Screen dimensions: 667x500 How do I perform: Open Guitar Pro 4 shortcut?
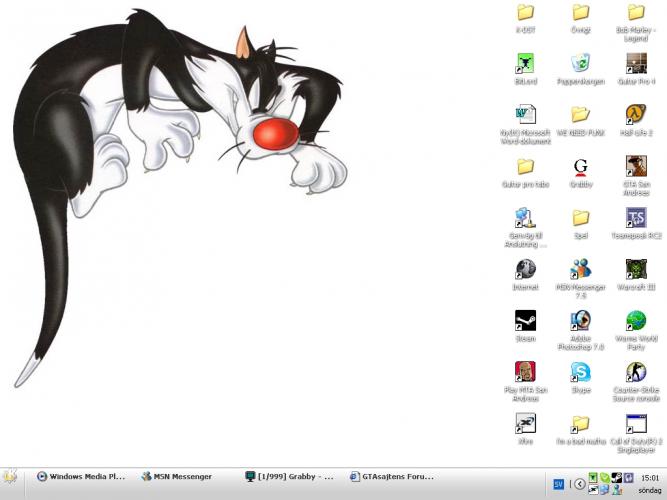point(636,64)
